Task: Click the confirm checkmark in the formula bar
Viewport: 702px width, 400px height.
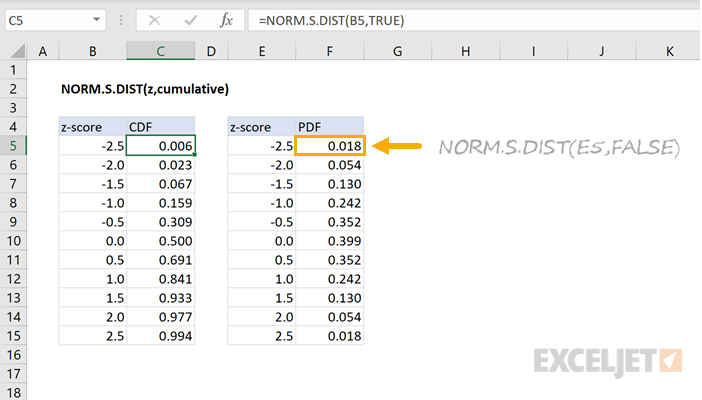Action: click(x=191, y=20)
